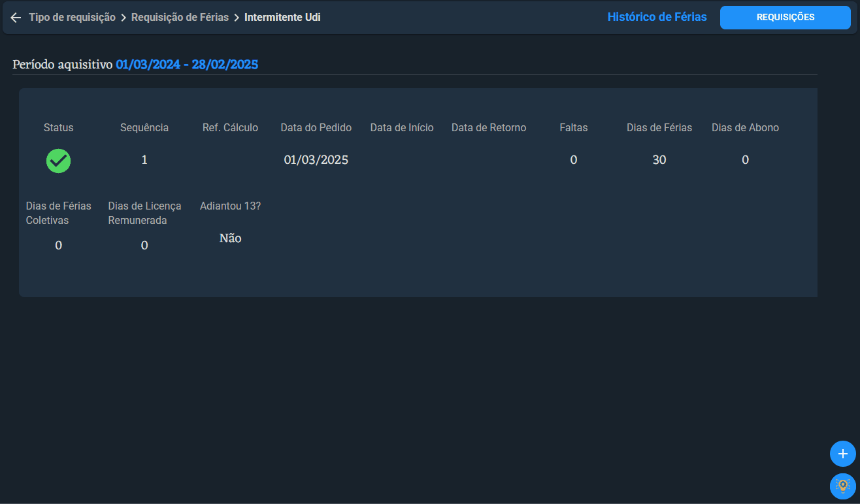Click Dias de Licença Remunerada value 0
Image resolution: width=860 pixels, height=504 pixels.
tap(144, 245)
